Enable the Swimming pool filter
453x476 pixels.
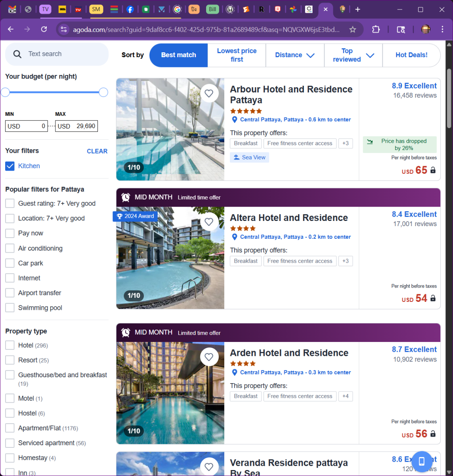point(10,308)
